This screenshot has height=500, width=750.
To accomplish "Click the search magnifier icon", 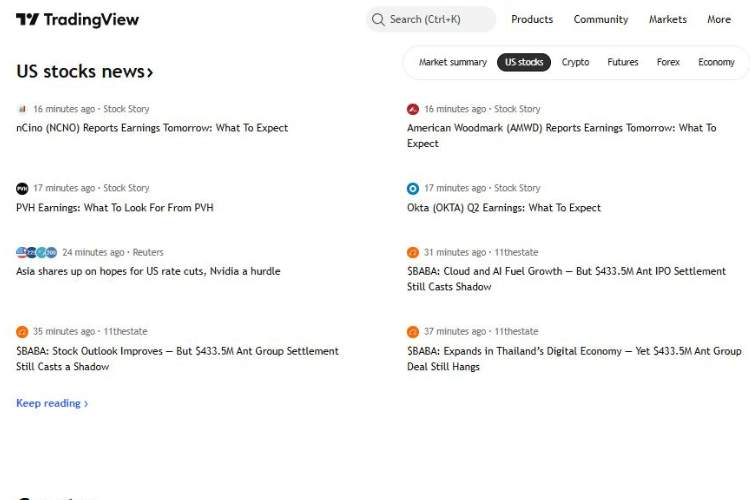I will pyautogui.click(x=378, y=19).
